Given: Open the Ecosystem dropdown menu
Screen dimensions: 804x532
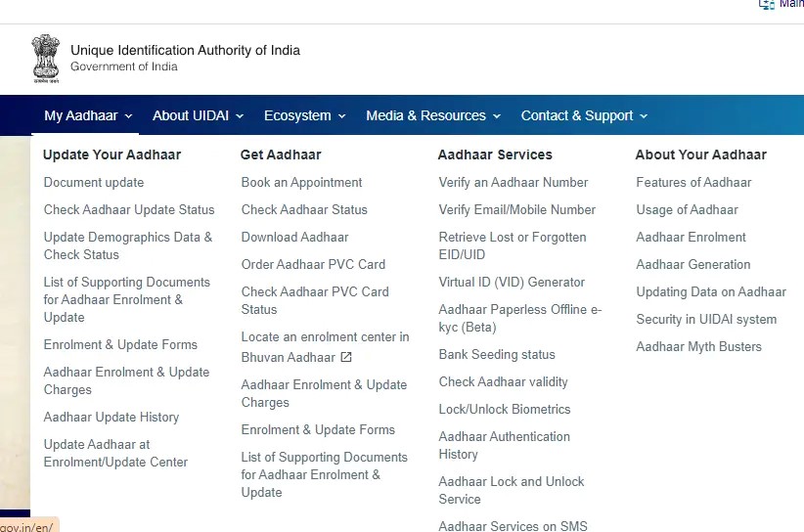Looking at the screenshot, I should (x=304, y=115).
